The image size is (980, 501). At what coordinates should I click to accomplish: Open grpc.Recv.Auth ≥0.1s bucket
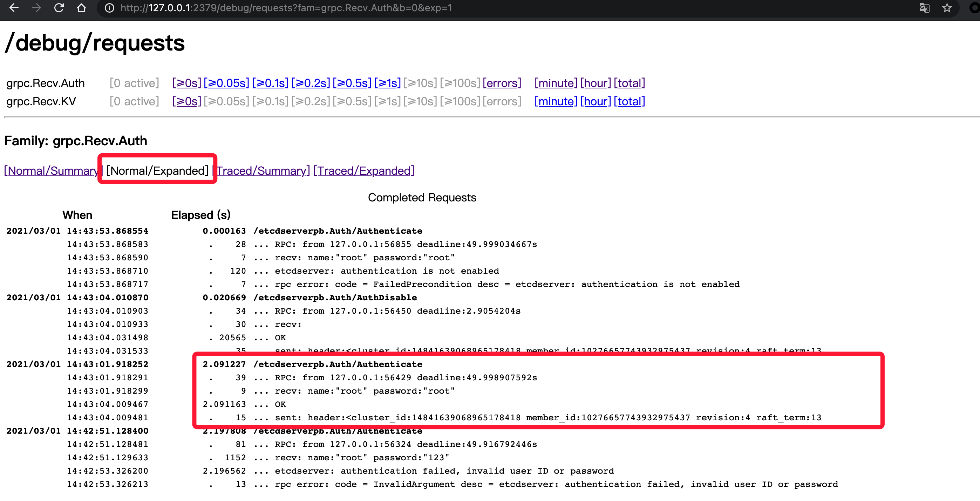270,83
